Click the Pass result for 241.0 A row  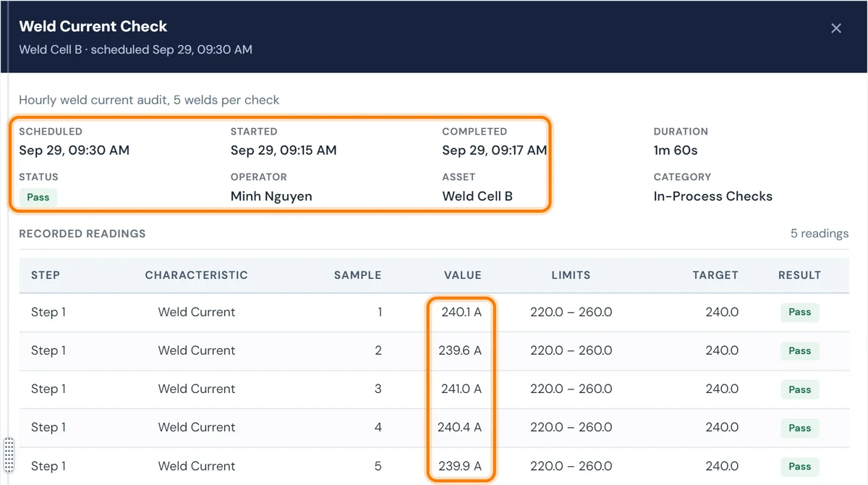tap(800, 389)
